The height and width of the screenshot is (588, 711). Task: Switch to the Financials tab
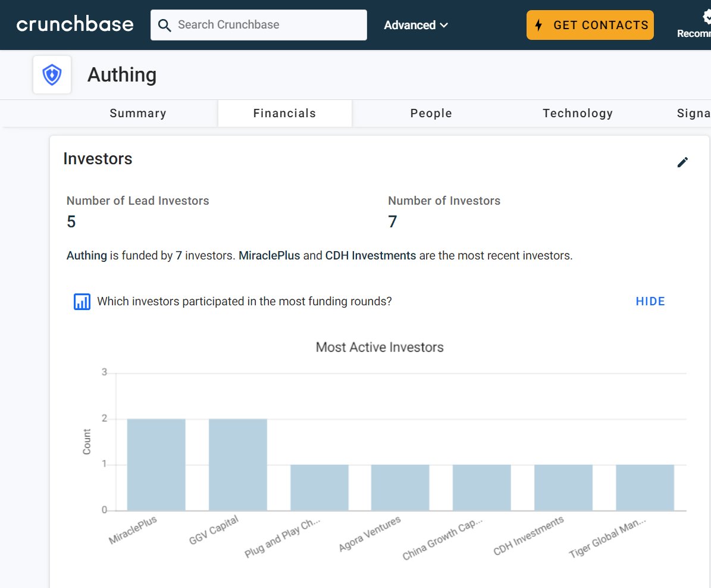point(285,114)
